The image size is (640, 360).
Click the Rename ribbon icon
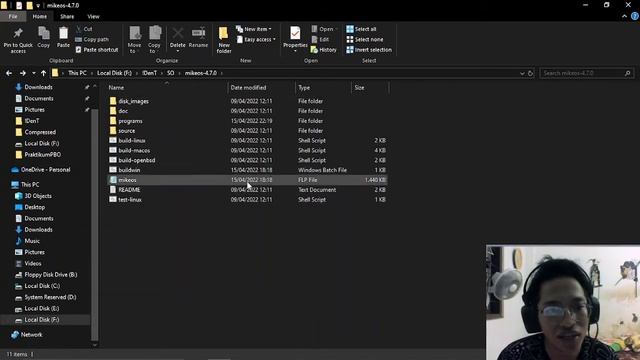(x=198, y=38)
